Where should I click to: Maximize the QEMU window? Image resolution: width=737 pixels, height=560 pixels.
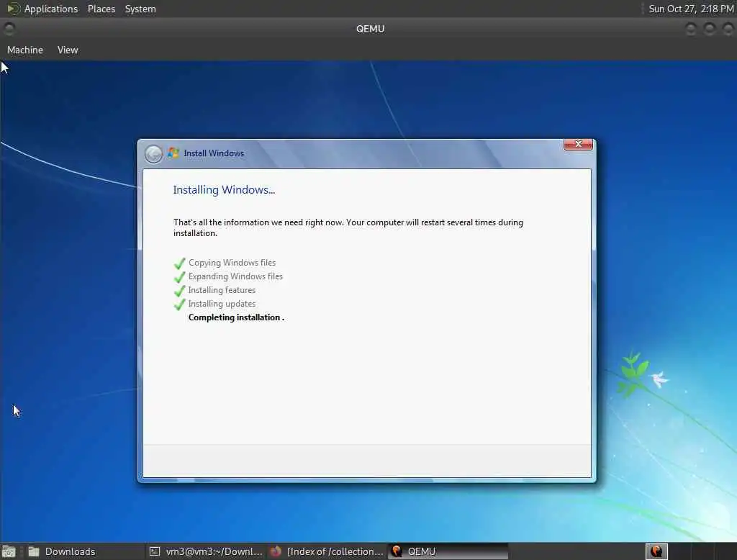coord(709,30)
